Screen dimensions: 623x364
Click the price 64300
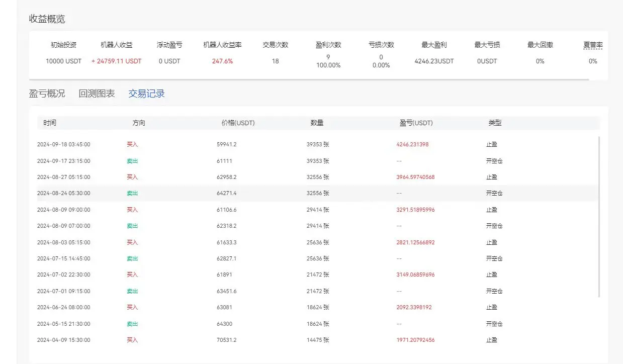[x=224, y=324]
